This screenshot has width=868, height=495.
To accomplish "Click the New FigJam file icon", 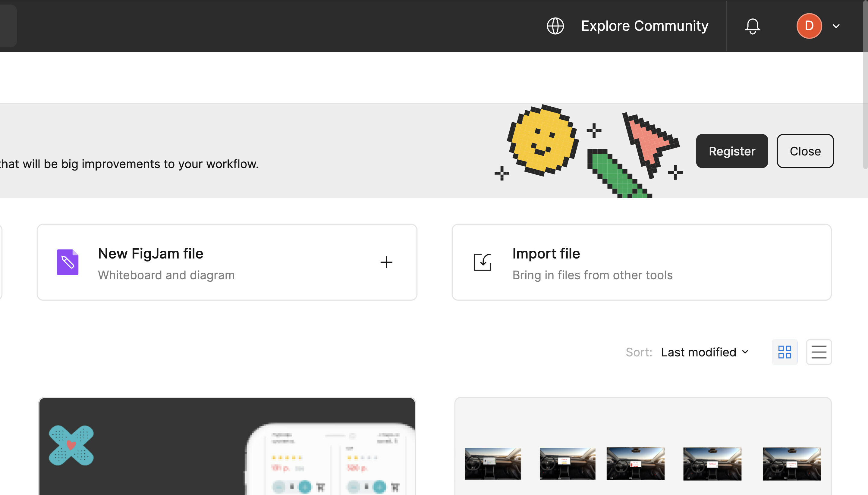I will coord(67,262).
